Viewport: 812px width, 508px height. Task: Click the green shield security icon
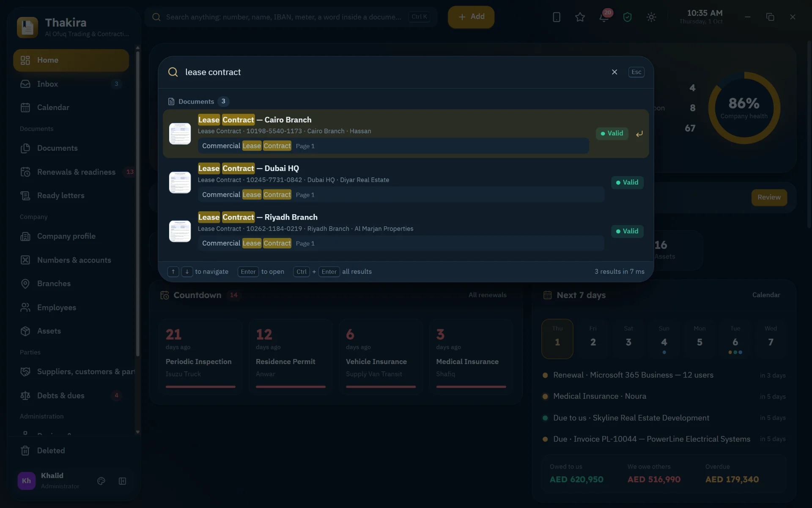627,17
